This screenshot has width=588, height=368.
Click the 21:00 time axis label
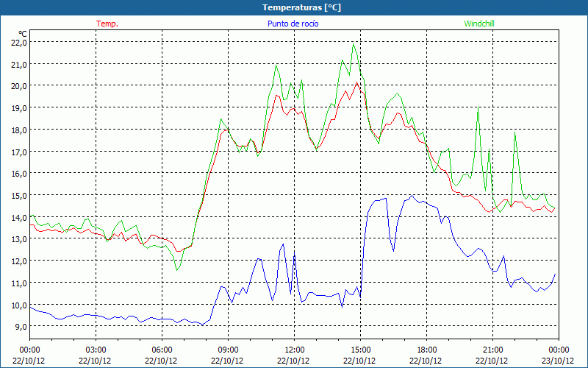492,350
